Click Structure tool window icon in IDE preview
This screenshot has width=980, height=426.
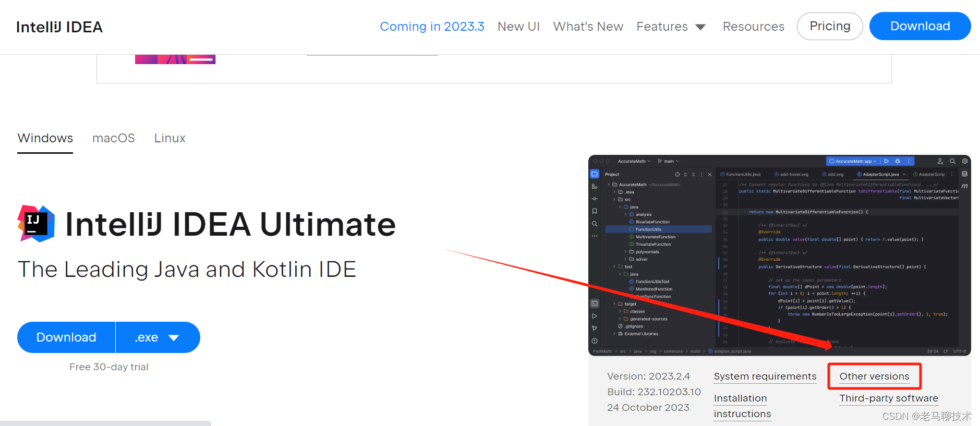pos(595,186)
